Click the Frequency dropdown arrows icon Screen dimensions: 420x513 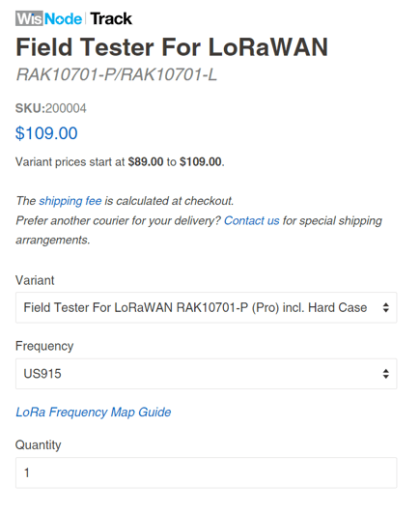click(x=385, y=374)
